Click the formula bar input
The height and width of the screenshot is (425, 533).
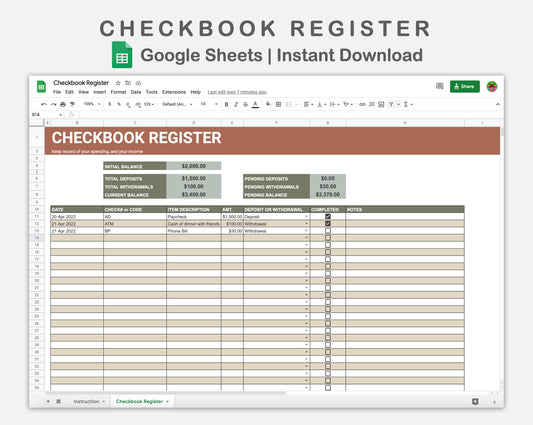point(289,115)
